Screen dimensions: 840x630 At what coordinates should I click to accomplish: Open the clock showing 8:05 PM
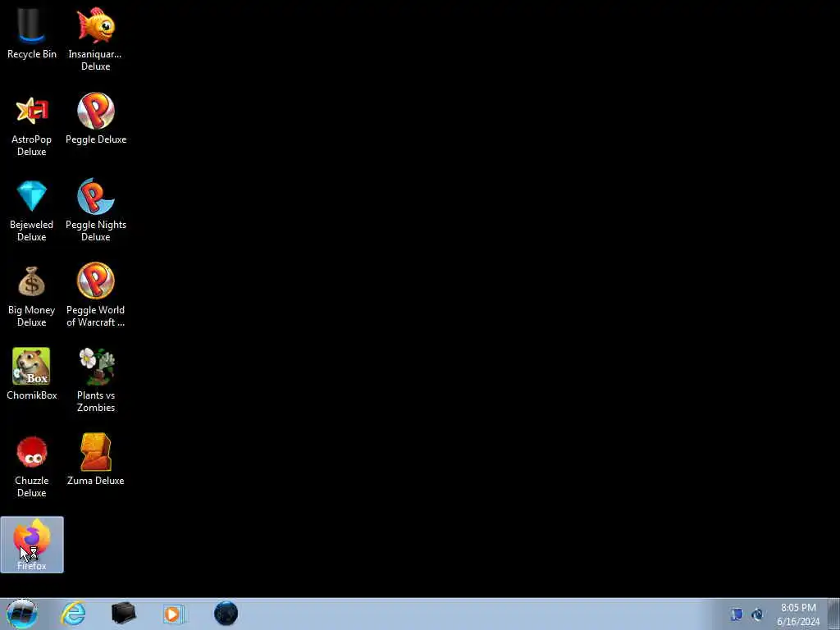point(798,614)
